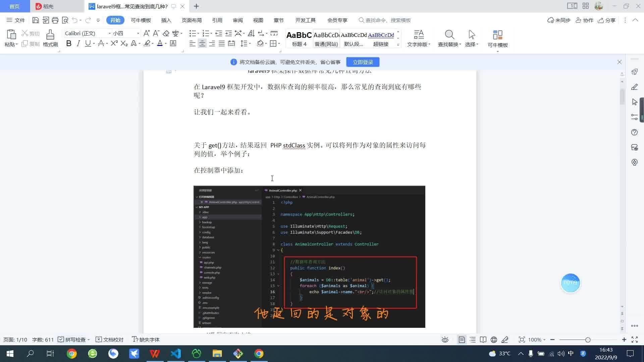Click the bulleted list icon

192,33
